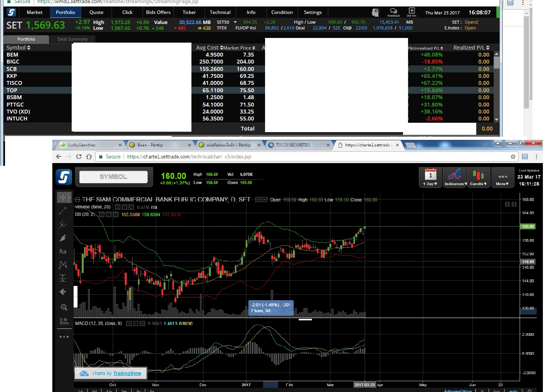Sort portfolio by %Unrealized P/L column

click(x=425, y=48)
